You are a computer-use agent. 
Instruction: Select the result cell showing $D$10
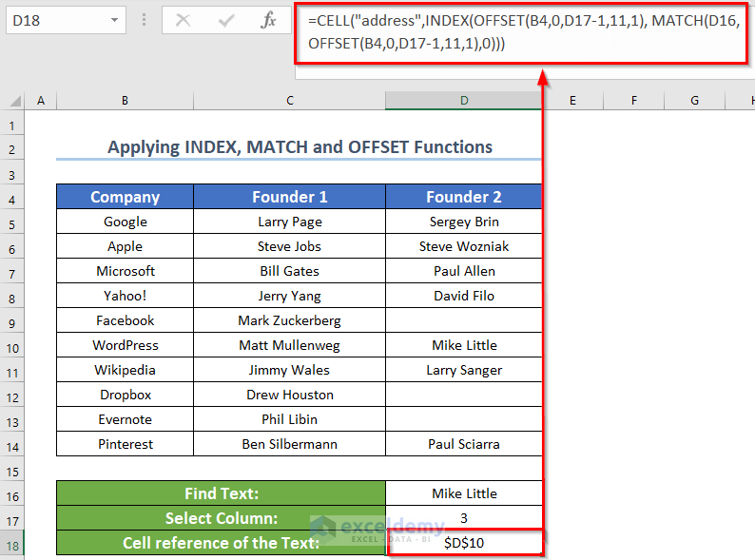point(464,543)
